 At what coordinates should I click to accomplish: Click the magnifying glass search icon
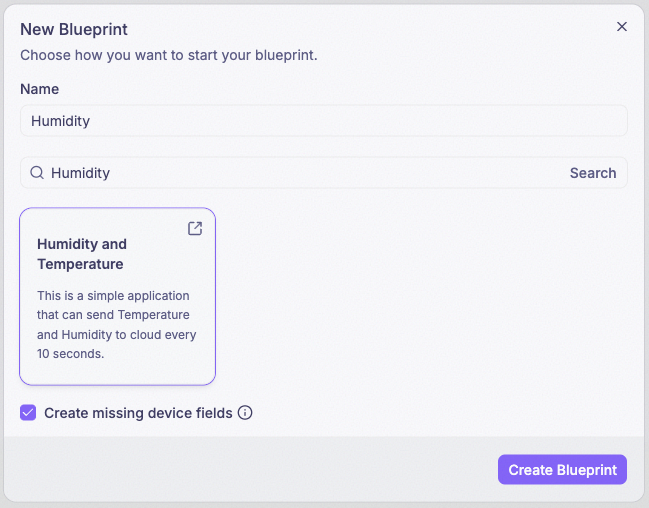tap(37, 173)
